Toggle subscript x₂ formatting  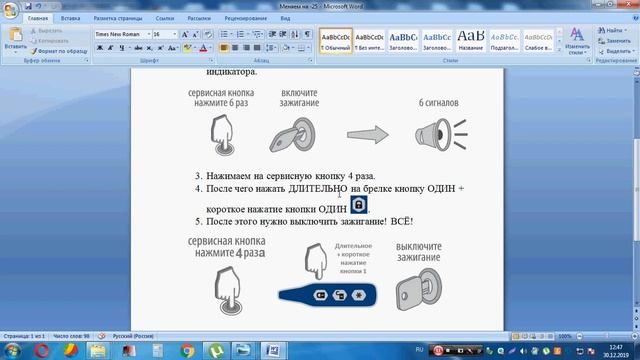(149, 48)
